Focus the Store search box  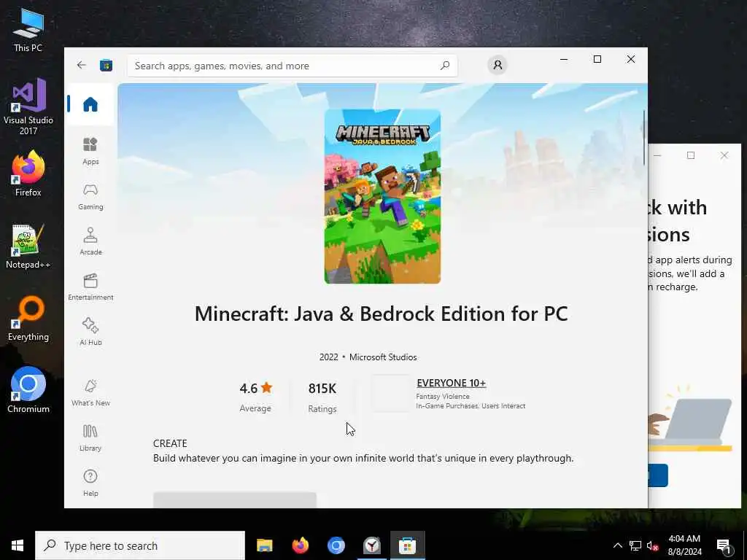click(x=292, y=66)
